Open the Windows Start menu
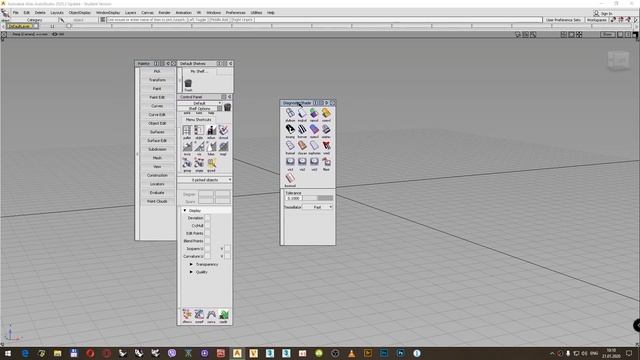640x360 pixels. [8, 353]
